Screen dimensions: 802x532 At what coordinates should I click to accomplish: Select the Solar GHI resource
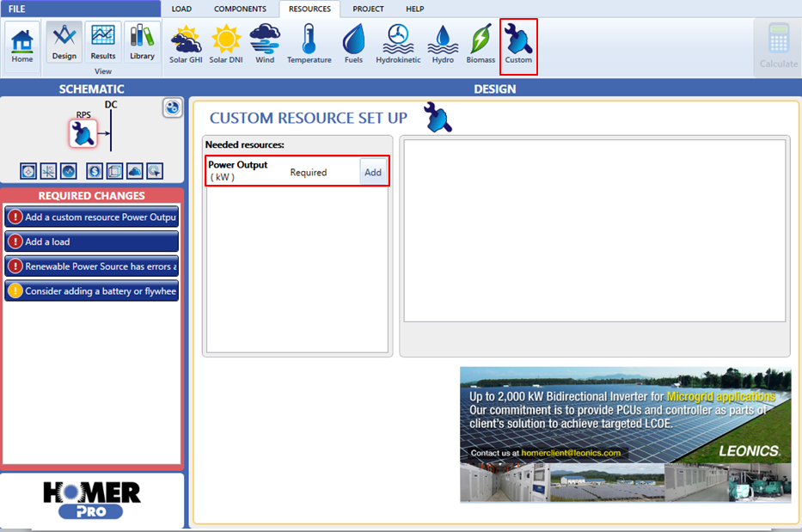coord(186,44)
